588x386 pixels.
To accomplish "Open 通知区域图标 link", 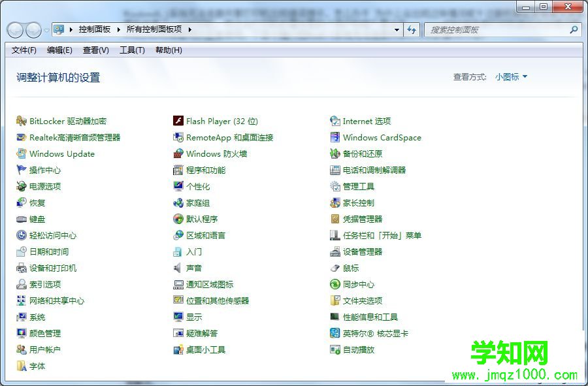I will (210, 285).
